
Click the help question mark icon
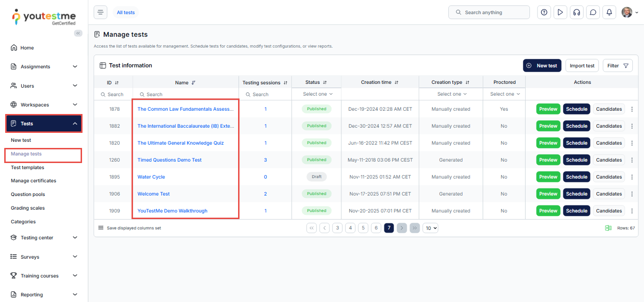[544, 12]
